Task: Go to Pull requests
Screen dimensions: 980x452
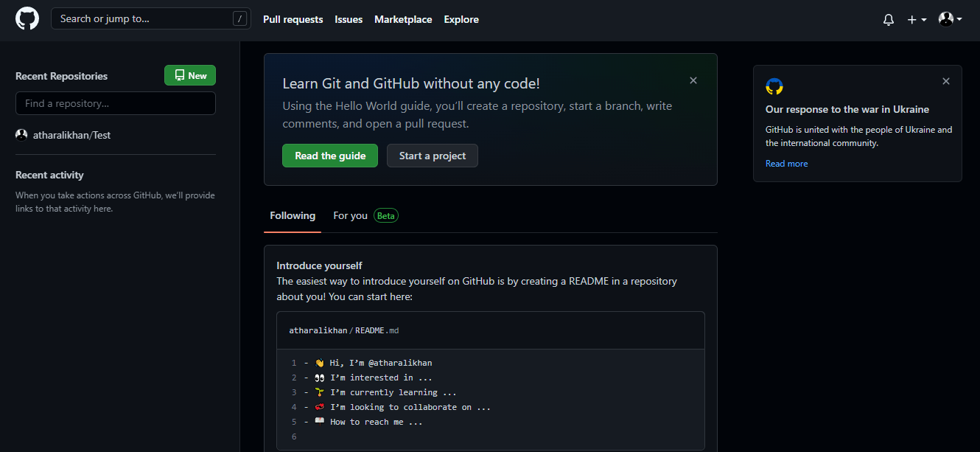Action: [x=293, y=20]
